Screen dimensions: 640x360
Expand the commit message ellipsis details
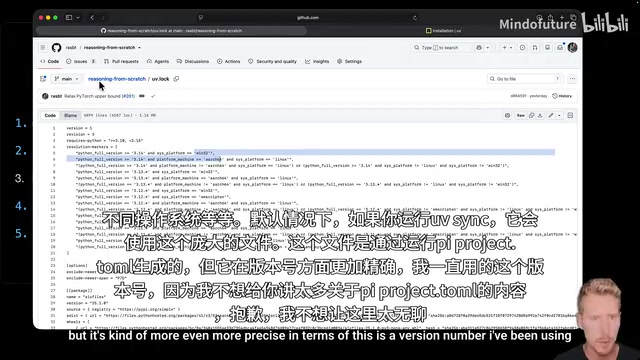click(142, 96)
